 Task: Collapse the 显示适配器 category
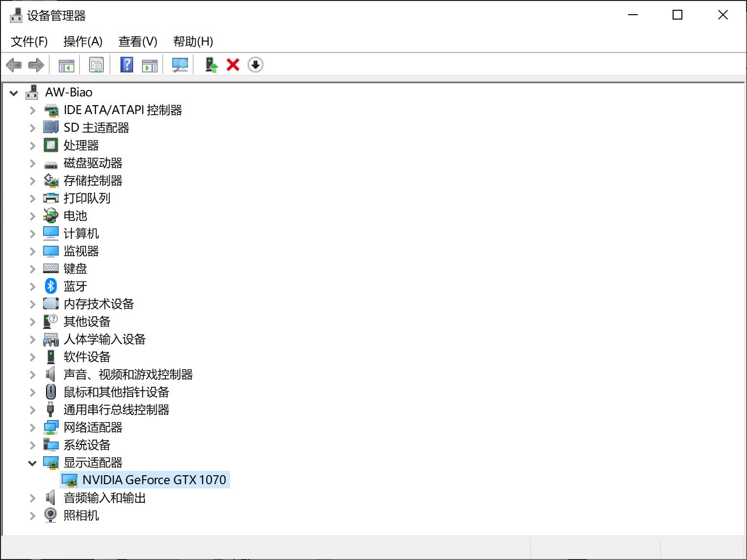(32, 463)
